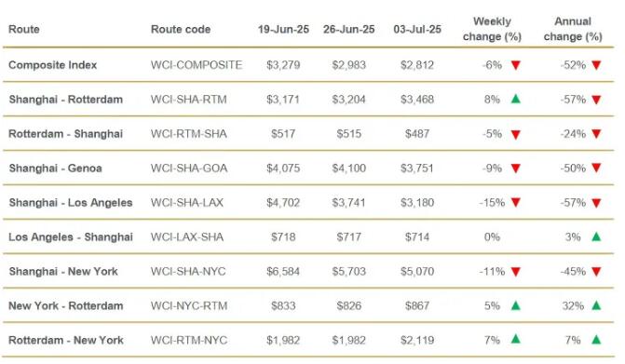
Task: Click the green weekly arrow beside 5% for New York - Rotterdam
Action: [516, 305]
